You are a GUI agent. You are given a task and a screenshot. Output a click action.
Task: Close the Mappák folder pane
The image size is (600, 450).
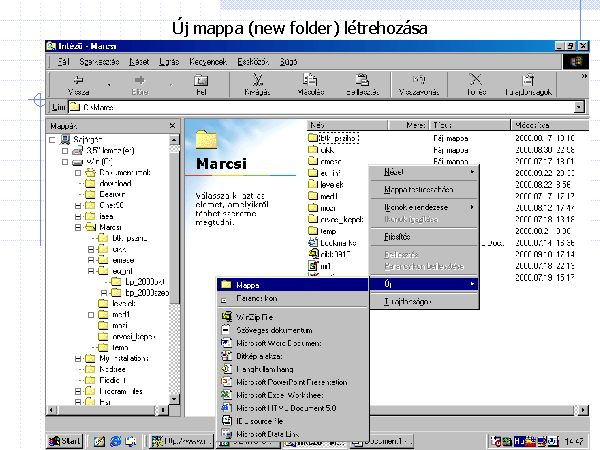point(174,126)
